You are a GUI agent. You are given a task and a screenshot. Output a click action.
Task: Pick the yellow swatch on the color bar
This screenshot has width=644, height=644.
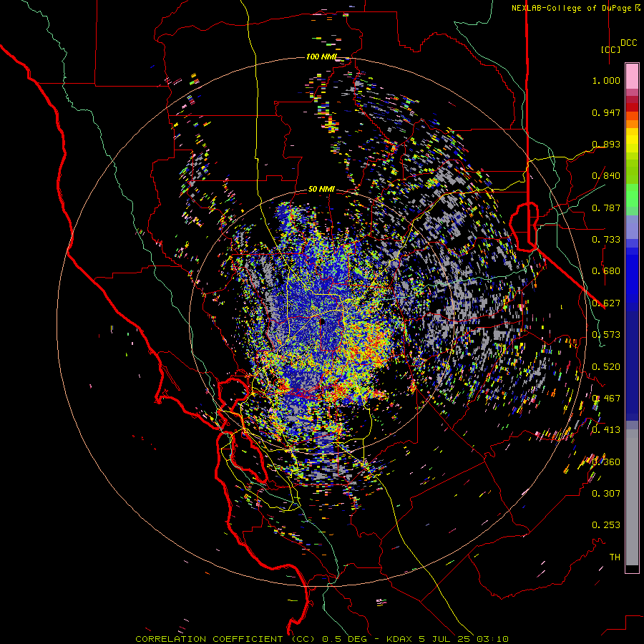point(632,140)
